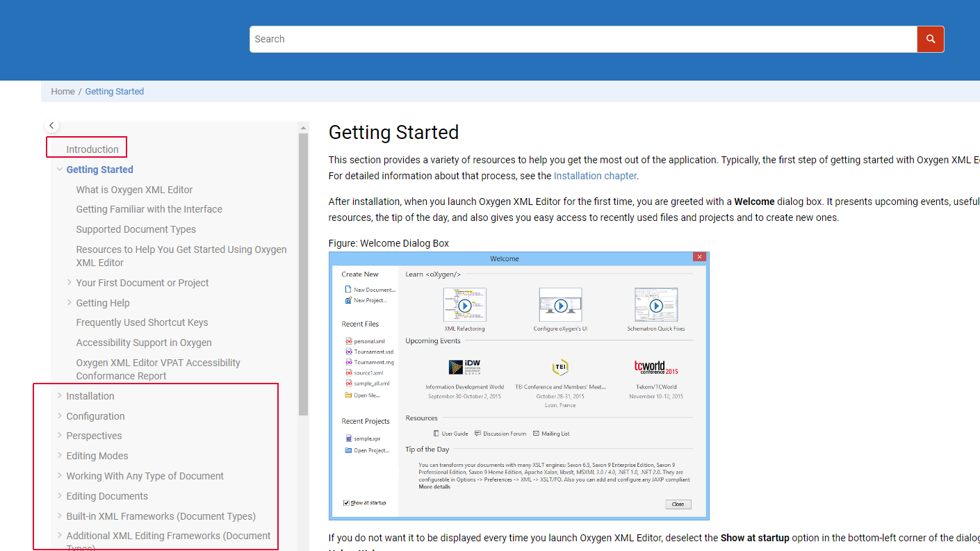
Task: Expand the Editing Modes chevron
Action: point(60,455)
